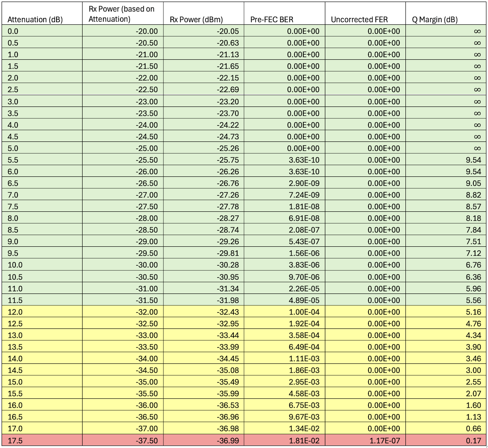Screen dimensions: 488x448
Task: Select the attenuation cell showing 17.5
Action: tap(42, 440)
